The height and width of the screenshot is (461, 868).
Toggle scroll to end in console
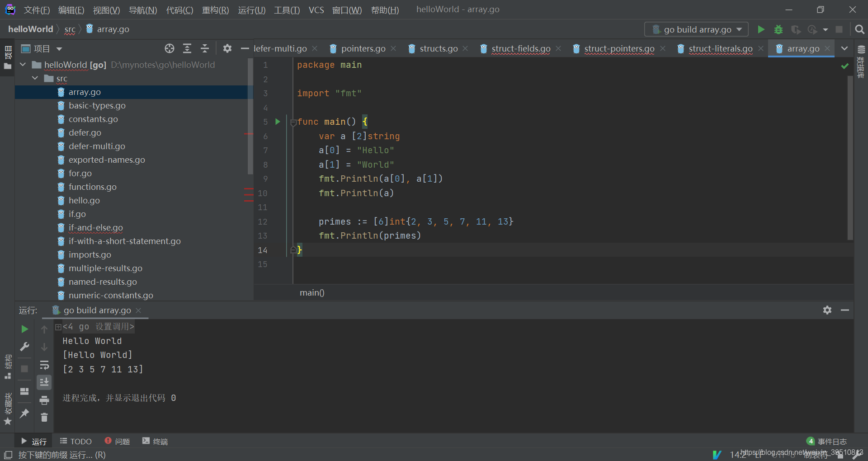pyautogui.click(x=44, y=382)
